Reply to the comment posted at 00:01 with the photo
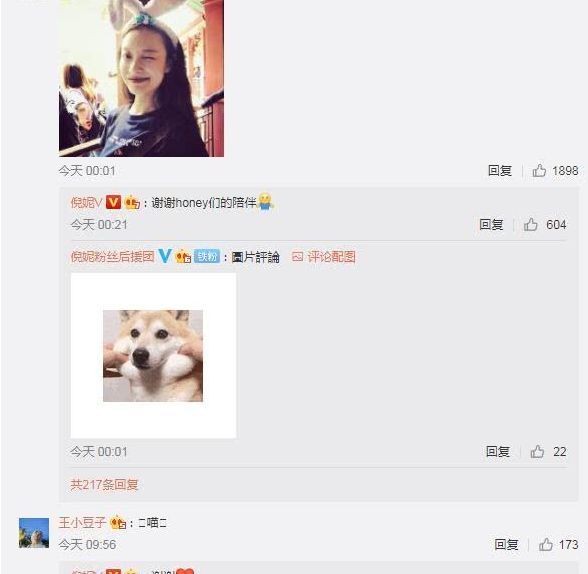 point(500,171)
